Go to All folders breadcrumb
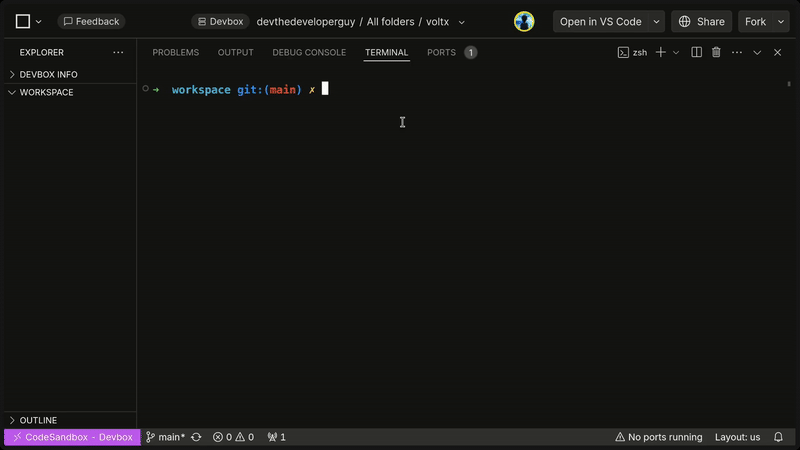 pos(390,22)
